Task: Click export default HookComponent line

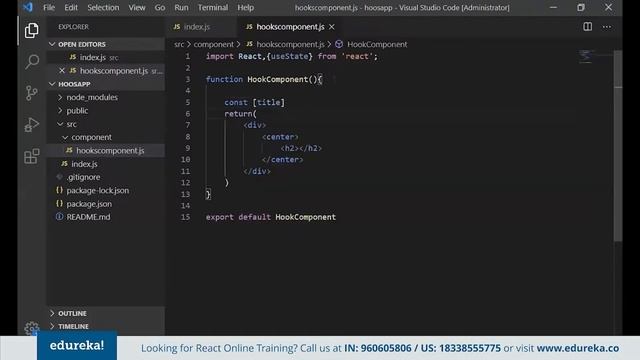Action: pyautogui.click(x=271, y=217)
